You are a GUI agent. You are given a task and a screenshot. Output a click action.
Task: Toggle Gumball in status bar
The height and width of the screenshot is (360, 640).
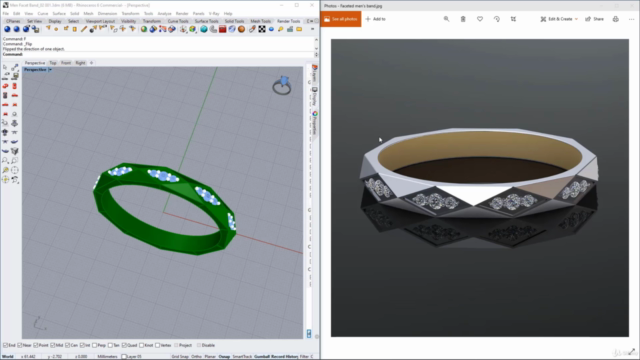[262, 357]
